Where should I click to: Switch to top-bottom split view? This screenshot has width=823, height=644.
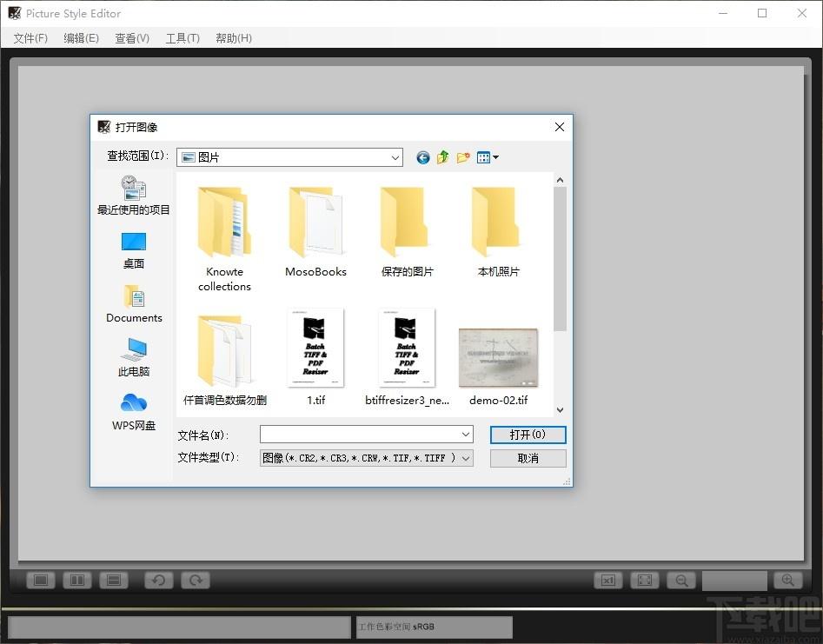click(x=114, y=580)
